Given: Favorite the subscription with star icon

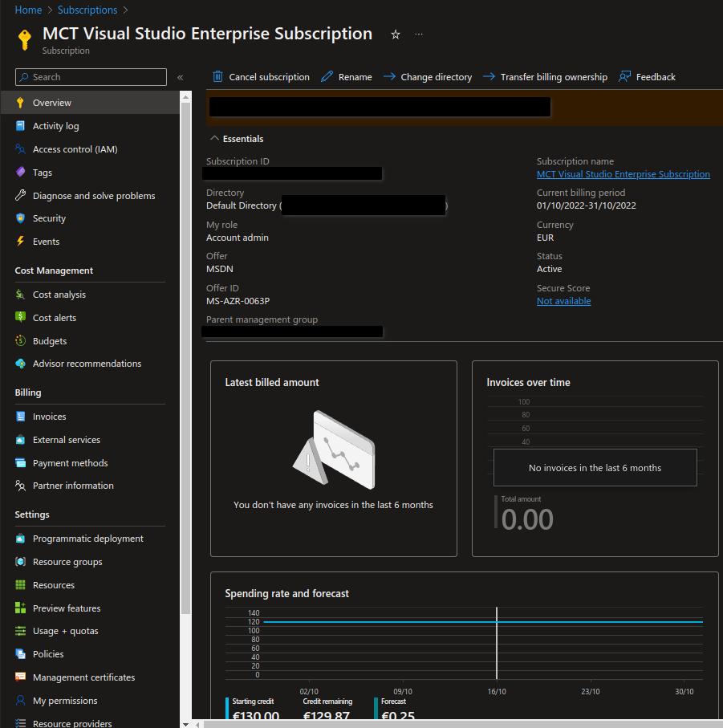Looking at the screenshot, I should [396, 35].
